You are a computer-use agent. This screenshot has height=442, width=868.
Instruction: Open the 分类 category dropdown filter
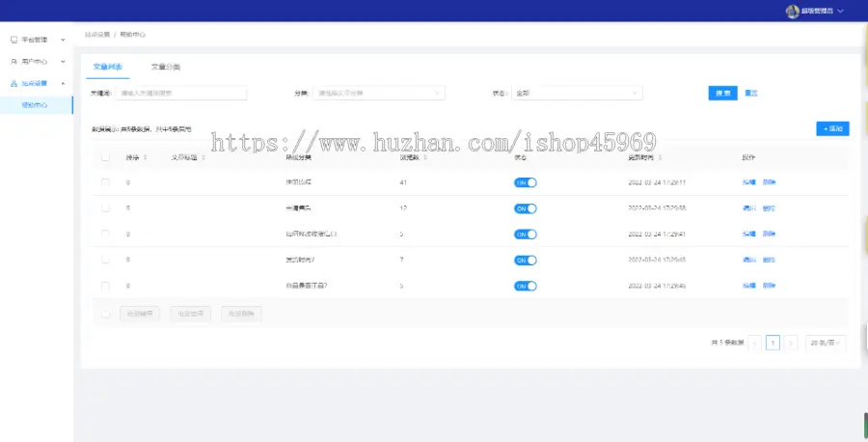[378, 93]
